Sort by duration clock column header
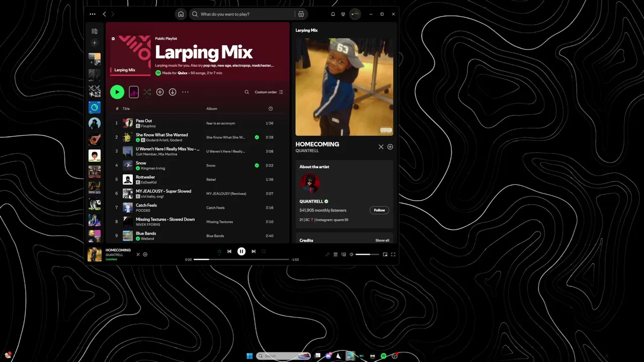Image resolution: width=644 pixels, height=362 pixels. click(271, 109)
